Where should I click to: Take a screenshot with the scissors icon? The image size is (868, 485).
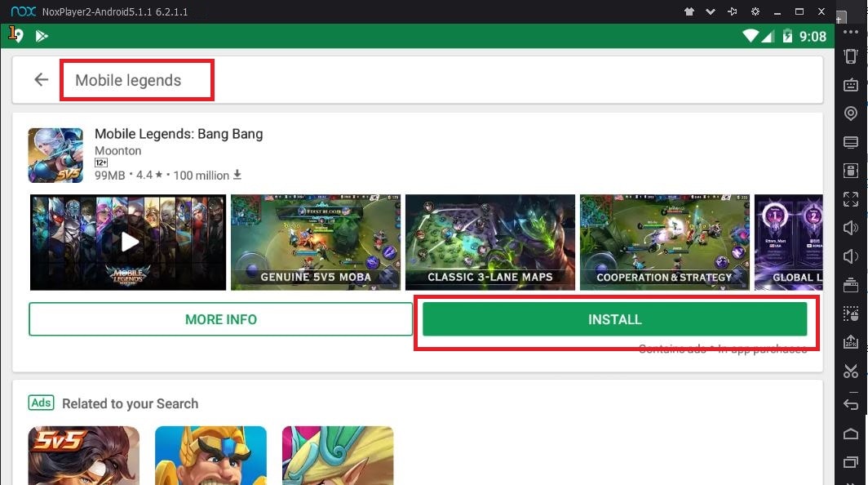pos(851,371)
